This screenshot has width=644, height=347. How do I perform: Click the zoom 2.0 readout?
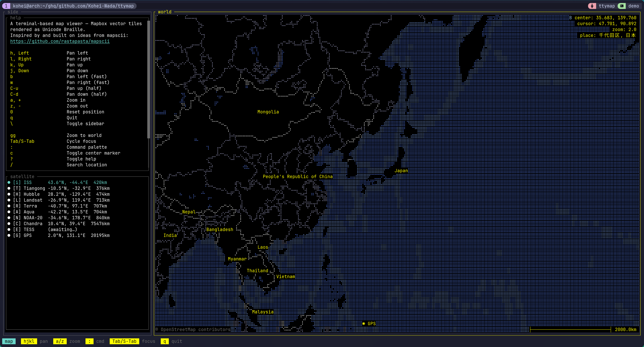tap(624, 29)
